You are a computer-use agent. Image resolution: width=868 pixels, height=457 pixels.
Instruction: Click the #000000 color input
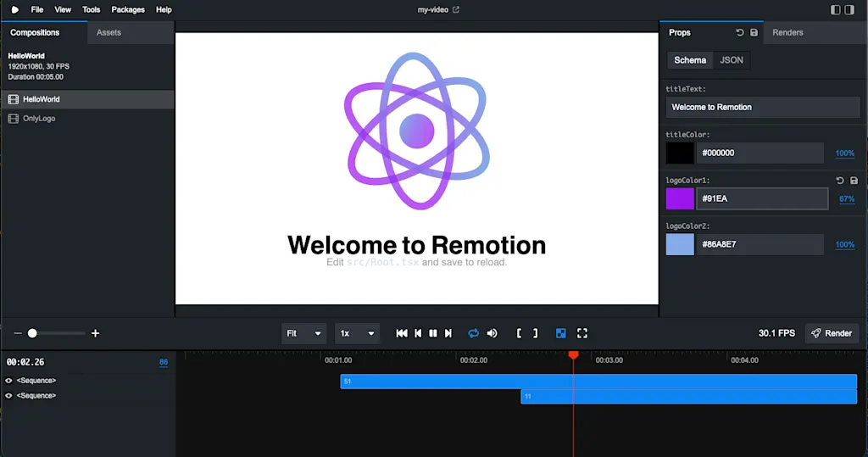point(760,153)
